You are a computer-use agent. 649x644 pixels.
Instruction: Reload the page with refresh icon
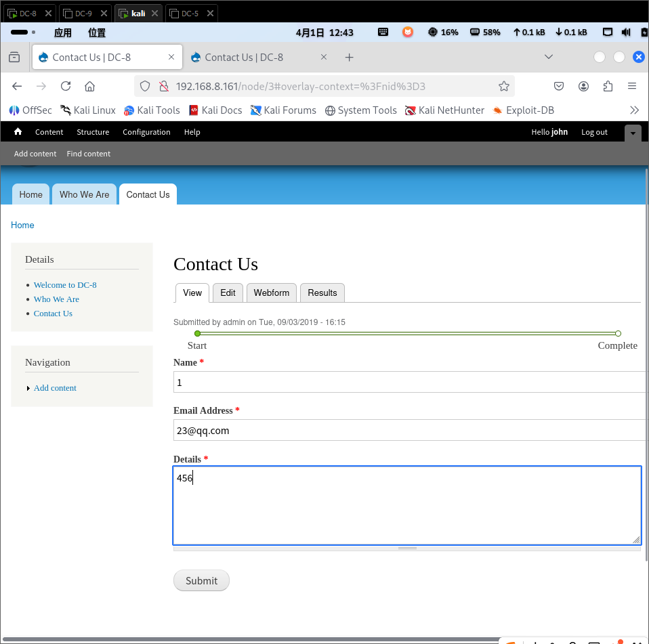coord(66,86)
